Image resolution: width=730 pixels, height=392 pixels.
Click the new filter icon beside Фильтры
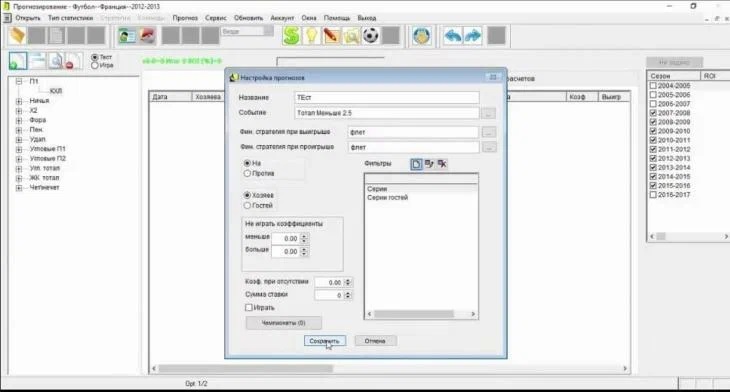416,164
